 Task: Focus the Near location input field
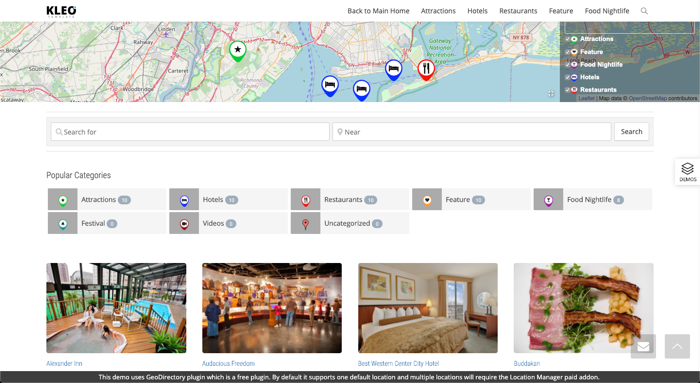coord(471,132)
